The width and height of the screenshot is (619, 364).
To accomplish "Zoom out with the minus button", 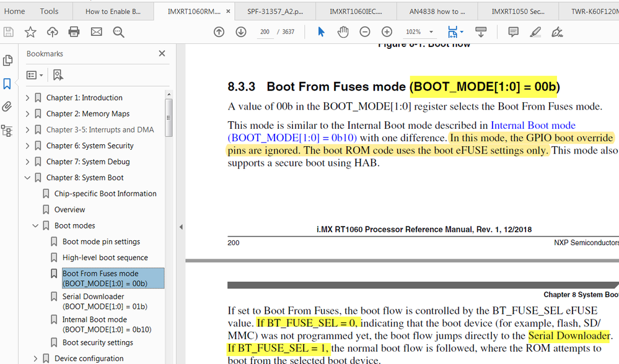I will tap(365, 32).
